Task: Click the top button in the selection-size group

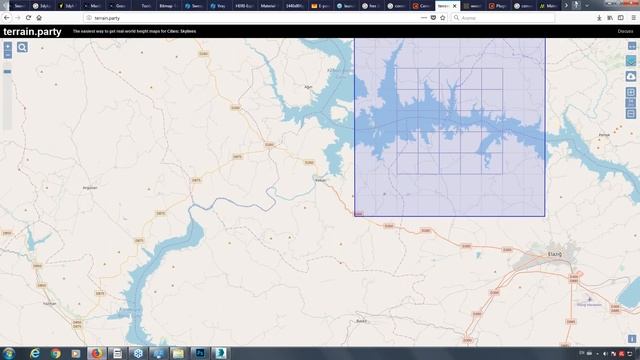Action: click(x=631, y=92)
